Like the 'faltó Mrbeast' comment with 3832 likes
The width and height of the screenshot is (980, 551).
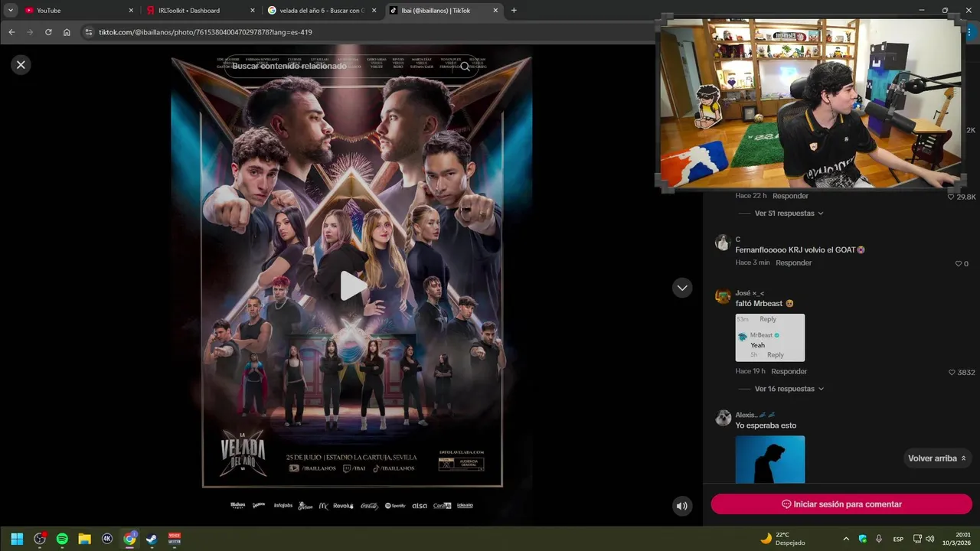952,373
